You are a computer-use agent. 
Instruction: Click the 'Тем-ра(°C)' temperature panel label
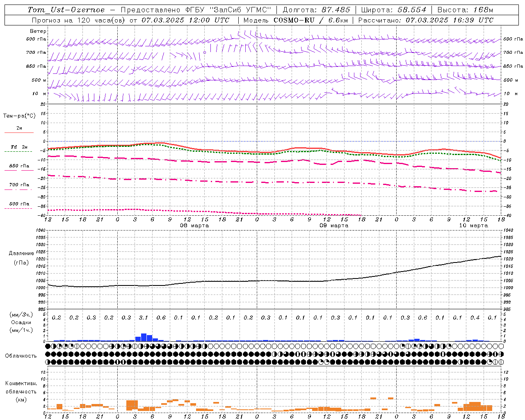pos(19,116)
